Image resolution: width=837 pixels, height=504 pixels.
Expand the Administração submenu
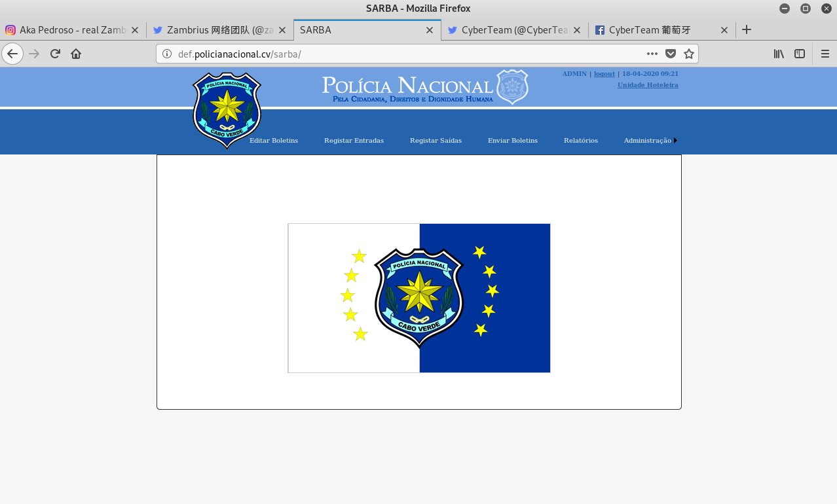point(650,141)
